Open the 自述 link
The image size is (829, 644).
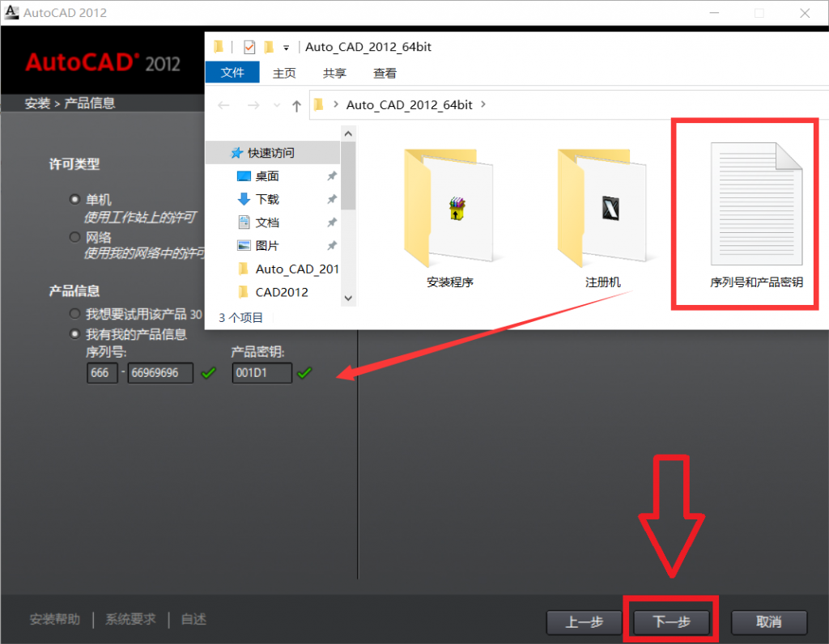click(193, 619)
